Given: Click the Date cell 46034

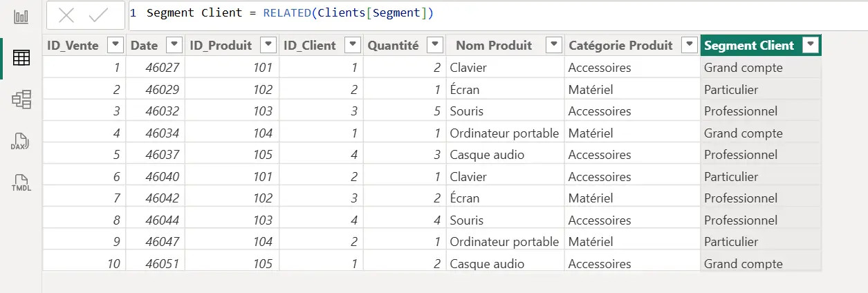Looking at the screenshot, I should pos(163,133).
